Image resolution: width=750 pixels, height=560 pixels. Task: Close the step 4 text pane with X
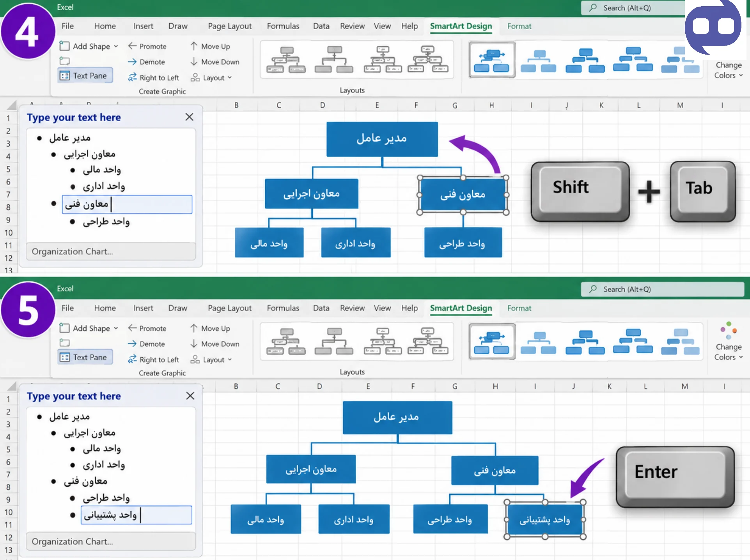tap(189, 117)
